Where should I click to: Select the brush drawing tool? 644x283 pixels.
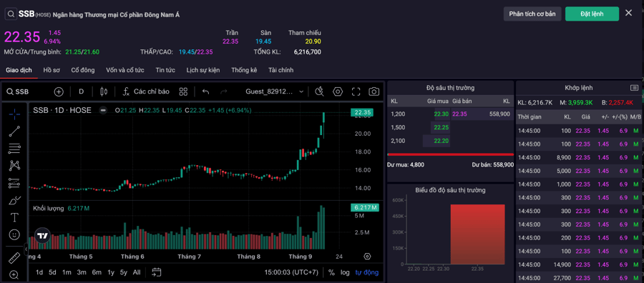(14, 201)
